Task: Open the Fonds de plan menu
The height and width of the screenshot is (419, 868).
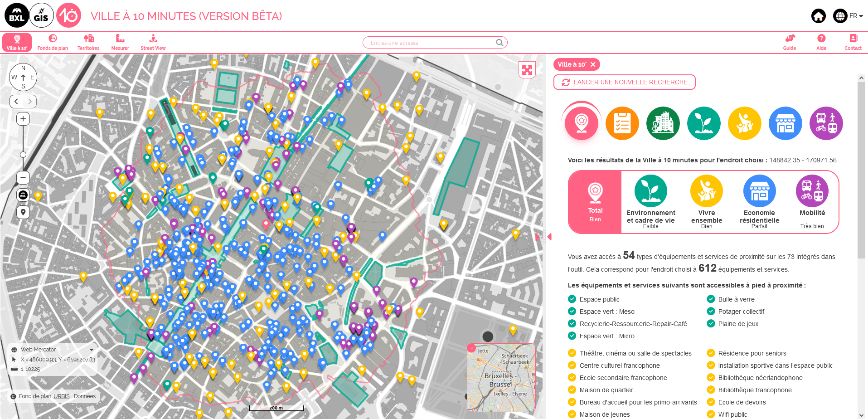Action: [x=53, y=42]
